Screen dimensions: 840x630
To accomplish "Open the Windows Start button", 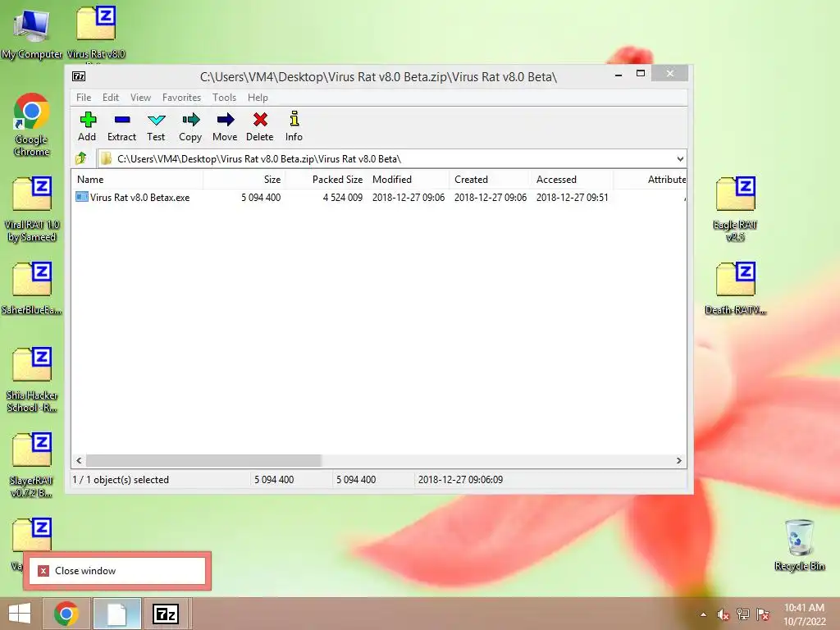I will tap(20, 614).
